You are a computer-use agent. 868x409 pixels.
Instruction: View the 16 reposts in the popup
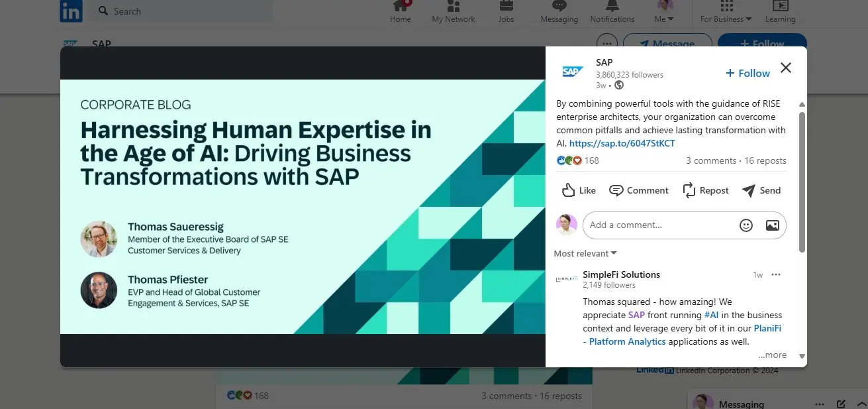765,160
